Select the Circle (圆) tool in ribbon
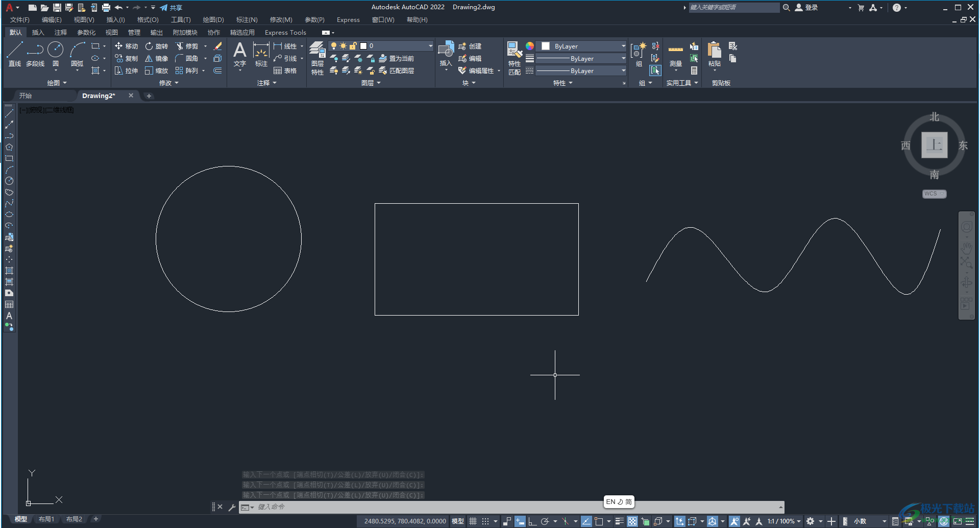The image size is (980, 528). 55,55
